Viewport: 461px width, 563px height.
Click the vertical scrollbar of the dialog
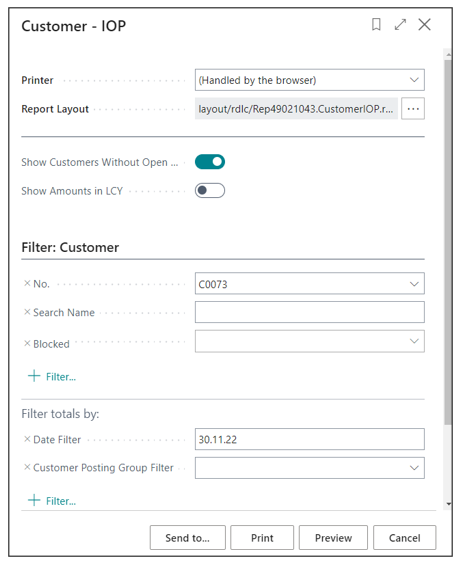448,242
